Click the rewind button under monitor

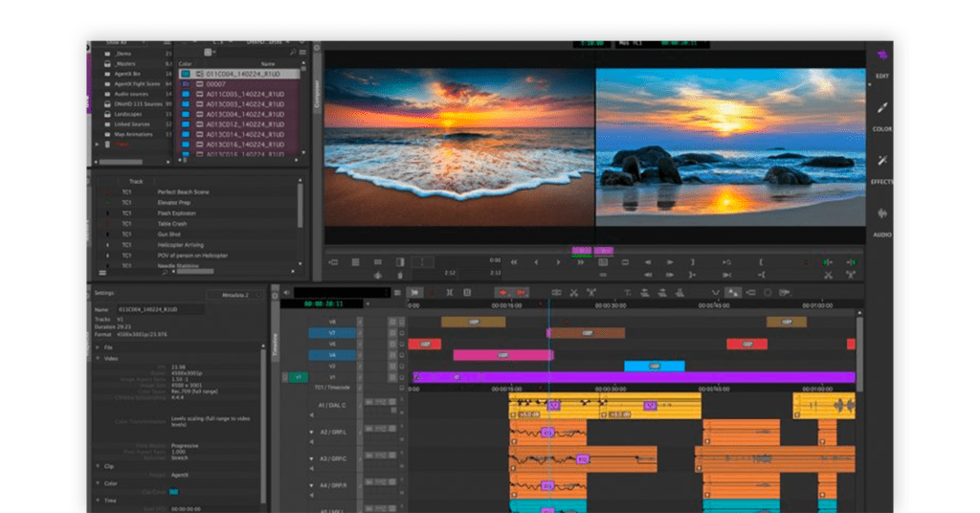pyautogui.click(x=514, y=262)
